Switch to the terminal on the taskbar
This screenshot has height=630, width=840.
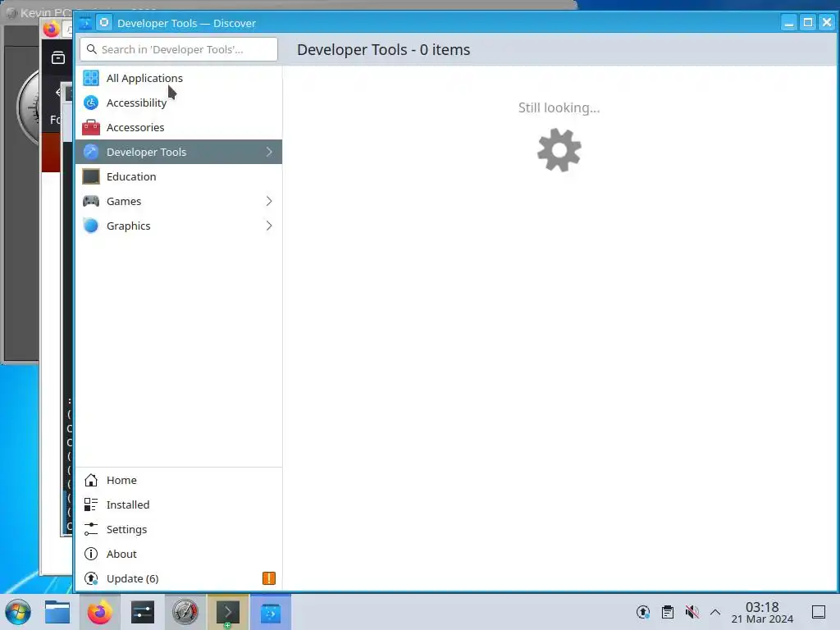pos(228,612)
